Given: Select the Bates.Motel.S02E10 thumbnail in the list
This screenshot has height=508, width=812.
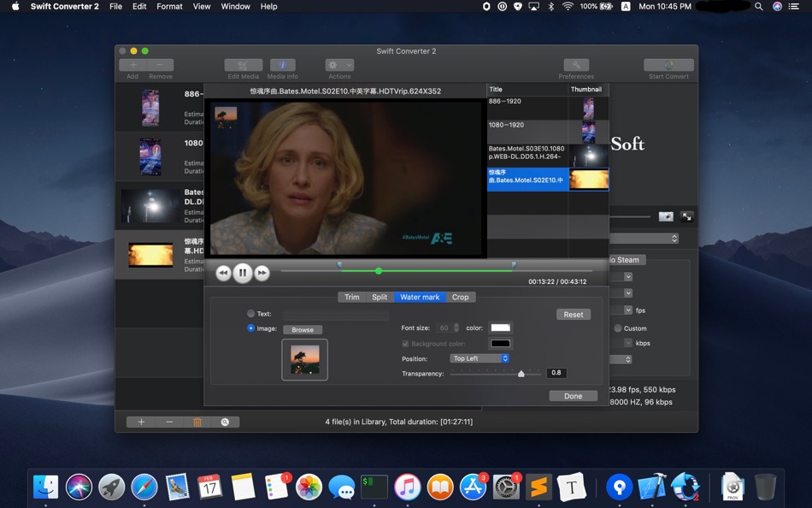Looking at the screenshot, I should pyautogui.click(x=588, y=179).
